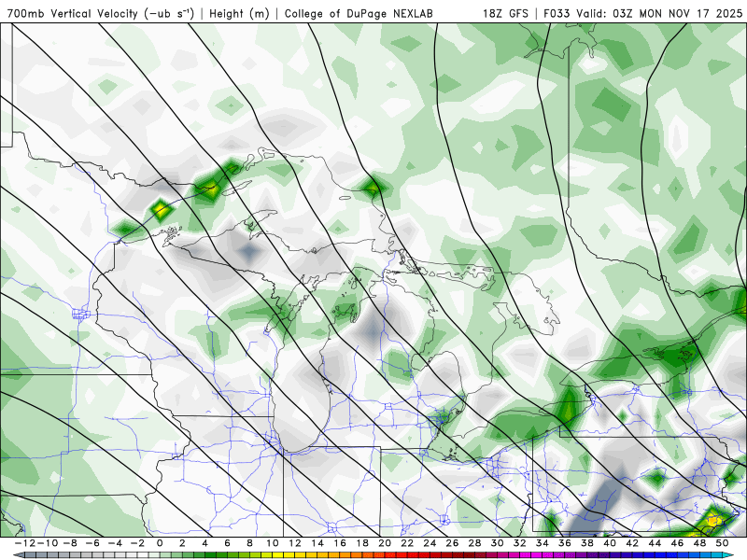The height and width of the screenshot is (560, 747).
Task: Click the 42 value on color scale
Action: (x=632, y=543)
